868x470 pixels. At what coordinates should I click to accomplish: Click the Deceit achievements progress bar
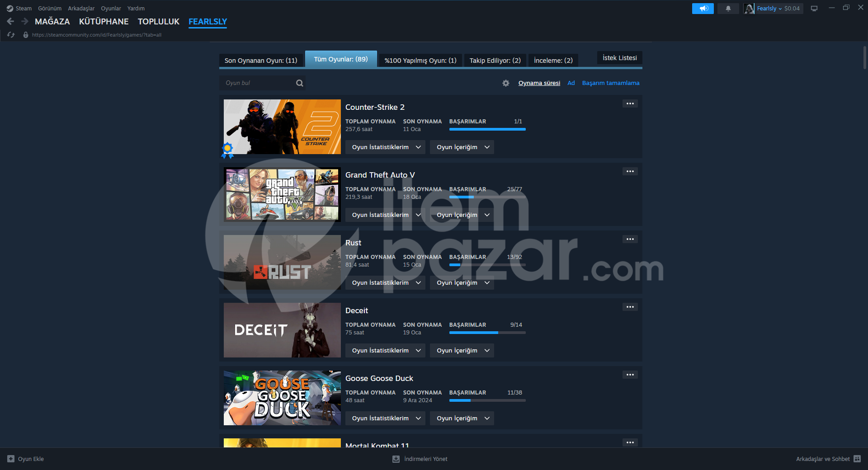pyautogui.click(x=487, y=333)
